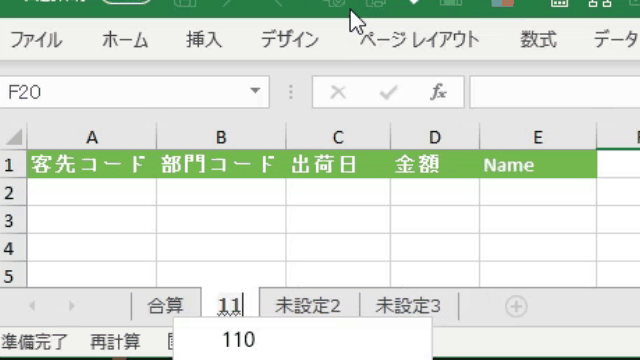Viewport: 640px width, 360px height.
Task: Click the formula bar options dots handle
Action: [x=291, y=92]
